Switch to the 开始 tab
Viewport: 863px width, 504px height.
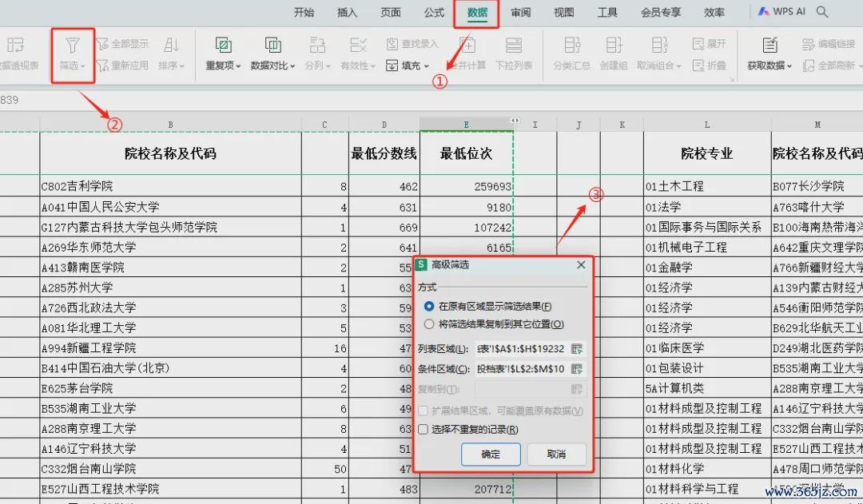click(304, 12)
